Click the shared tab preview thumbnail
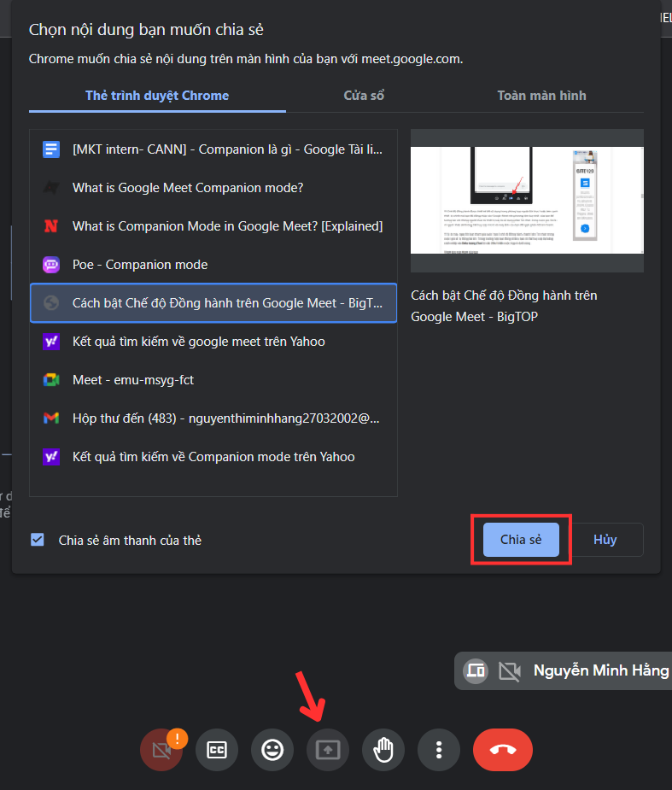Image resolution: width=672 pixels, height=790 pixels. click(527, 201)
